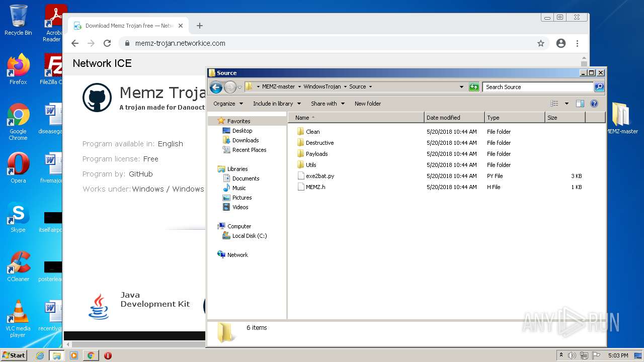Click Explorer Back navigation arrow
Viewport: 644px width, 362px height.
pos(216,87)
